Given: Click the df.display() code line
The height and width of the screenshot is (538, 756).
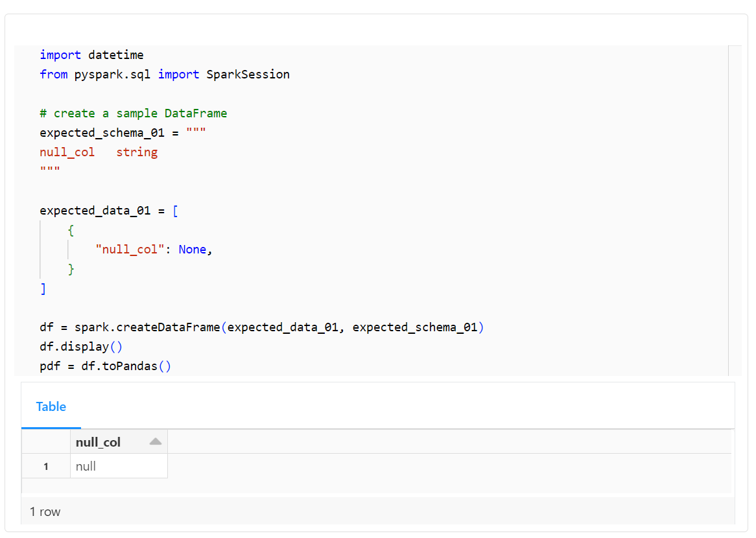Looking at the screenshot, I should tap(81, 347).
